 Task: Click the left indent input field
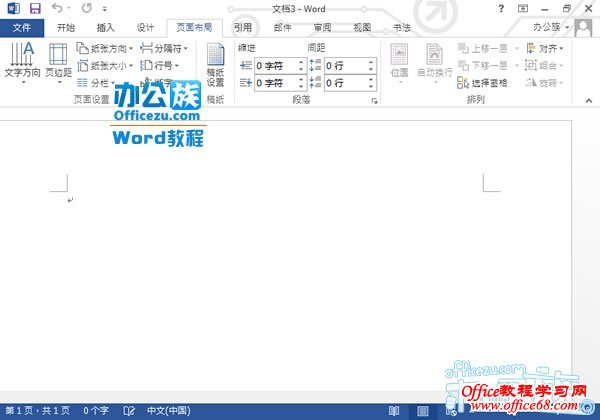(276, 66)
